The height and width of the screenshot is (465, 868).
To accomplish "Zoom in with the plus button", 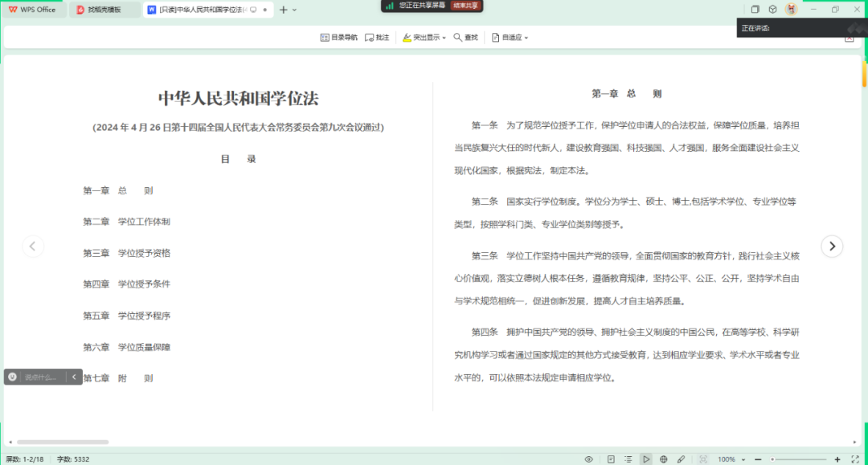I will [x=837, y=459].
